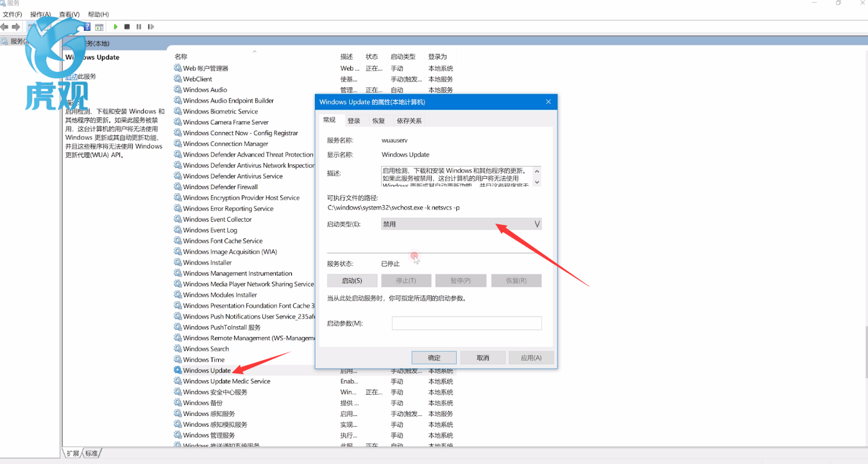This screenshot has width=868, height=464.
Task: Click the gear icon of Windows 管理服务
Action: point(178,435)
